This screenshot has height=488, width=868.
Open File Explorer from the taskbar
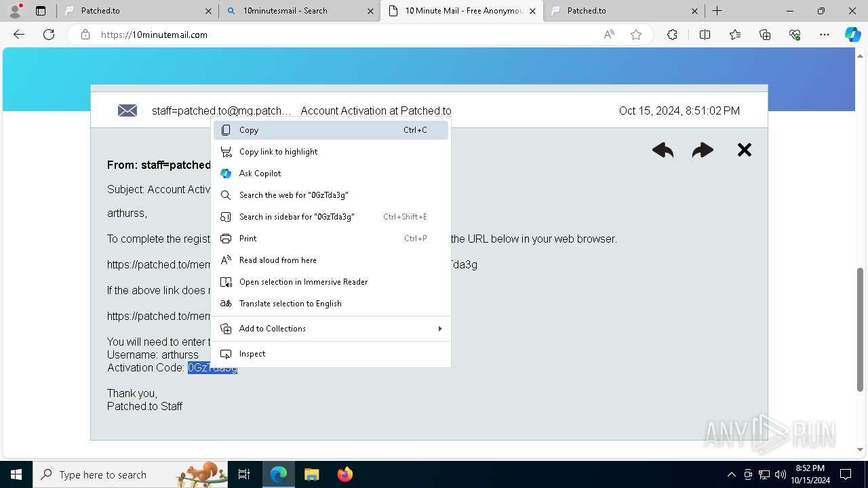point(311,474)
